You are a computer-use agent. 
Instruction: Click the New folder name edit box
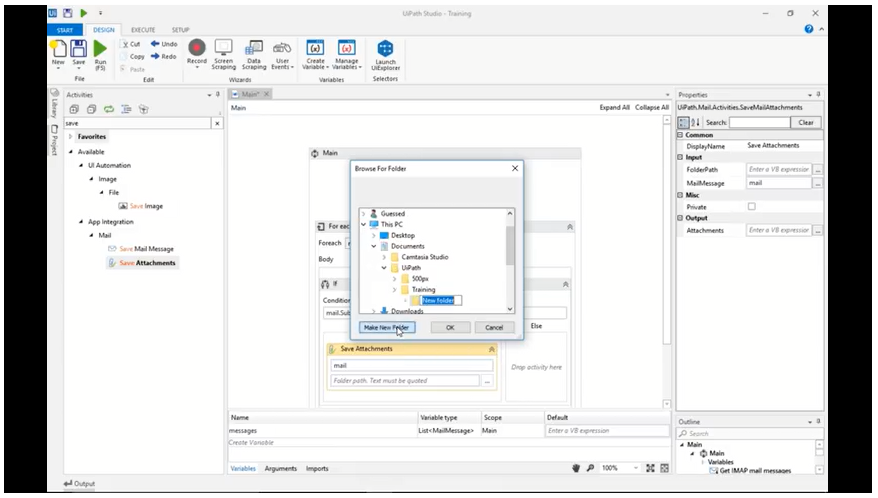(441, 301)
